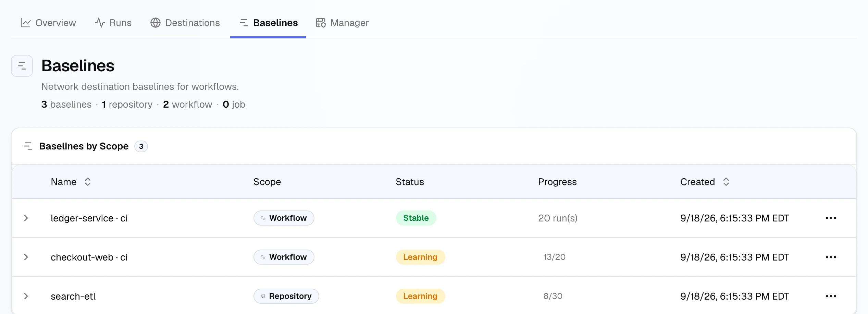Click the 20 run(s) progress value
The width and height of the screenshot is (868, 314).
click(x=558, y=218)
